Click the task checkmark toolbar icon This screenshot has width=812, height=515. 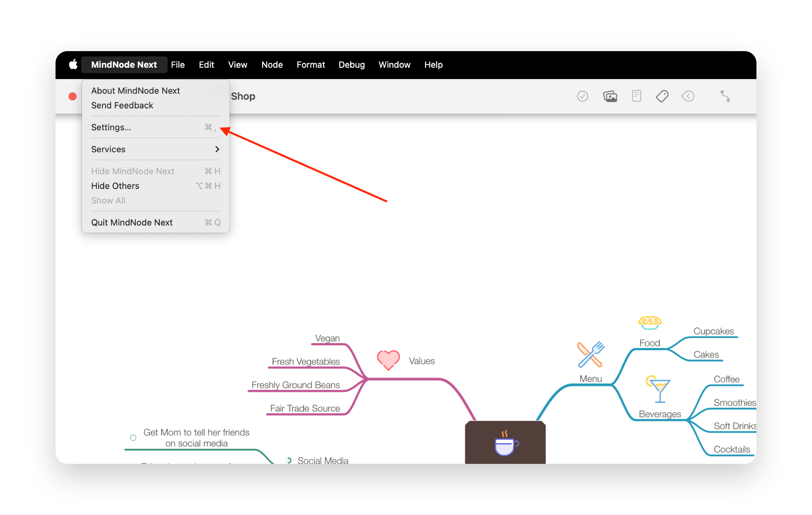pyautogui.click(x=582, y=96)
